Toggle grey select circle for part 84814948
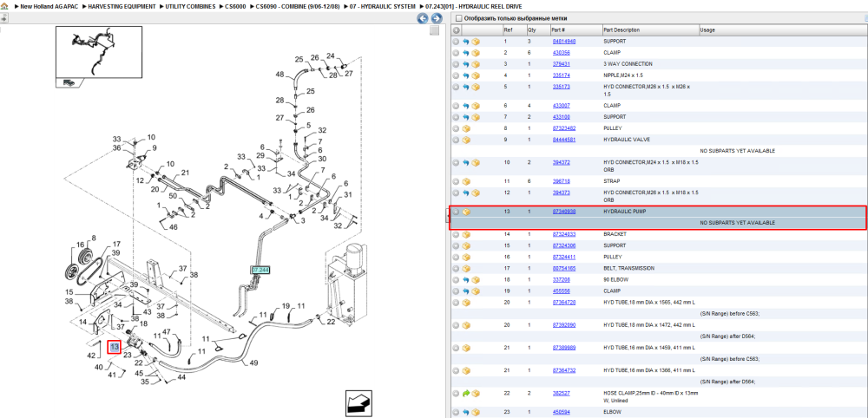 click(457, 42)
